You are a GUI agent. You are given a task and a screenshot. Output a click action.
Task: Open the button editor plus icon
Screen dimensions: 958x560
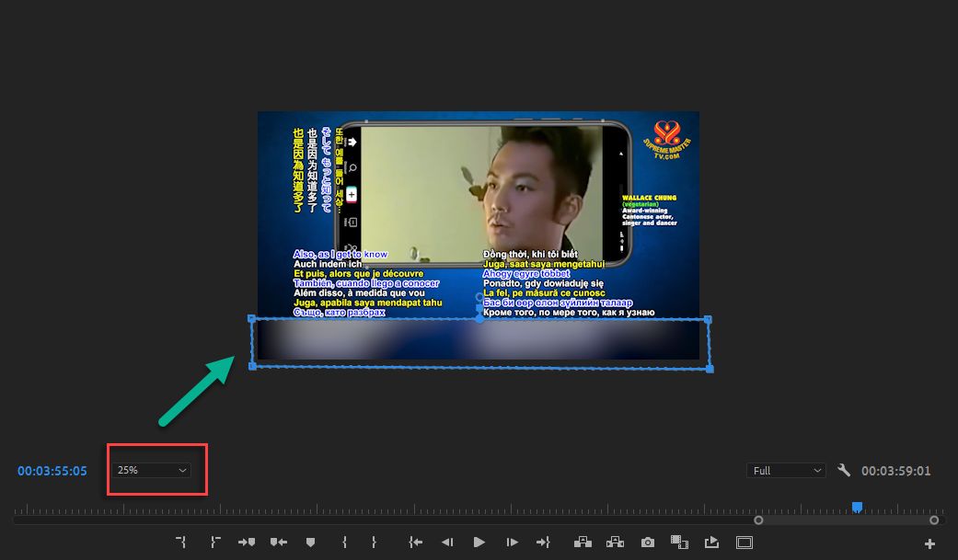coord(929,543)
